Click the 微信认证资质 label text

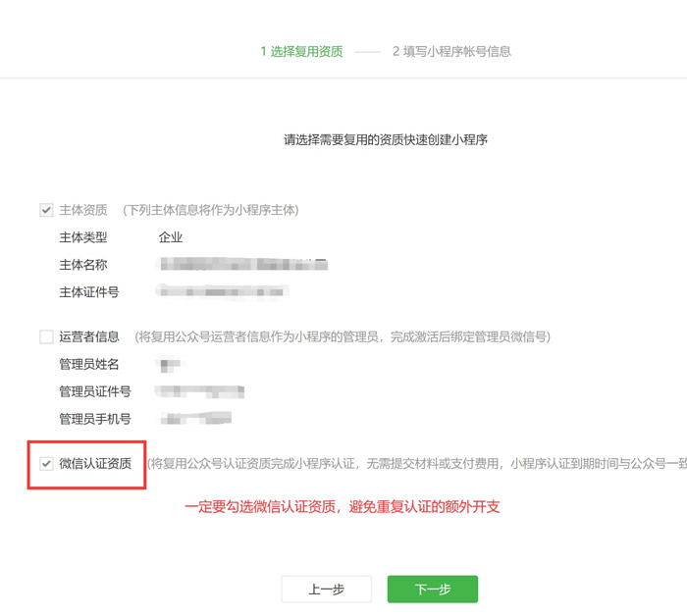click(x=95, y=464)
